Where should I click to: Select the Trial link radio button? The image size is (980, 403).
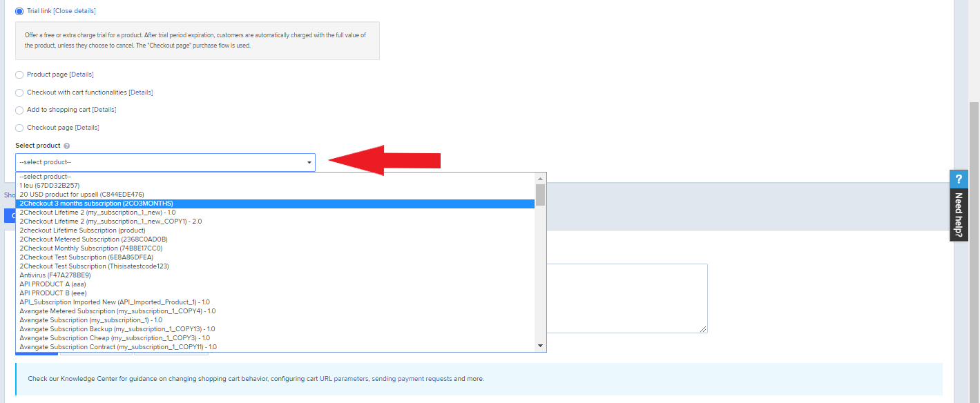(x=19, y=11)
